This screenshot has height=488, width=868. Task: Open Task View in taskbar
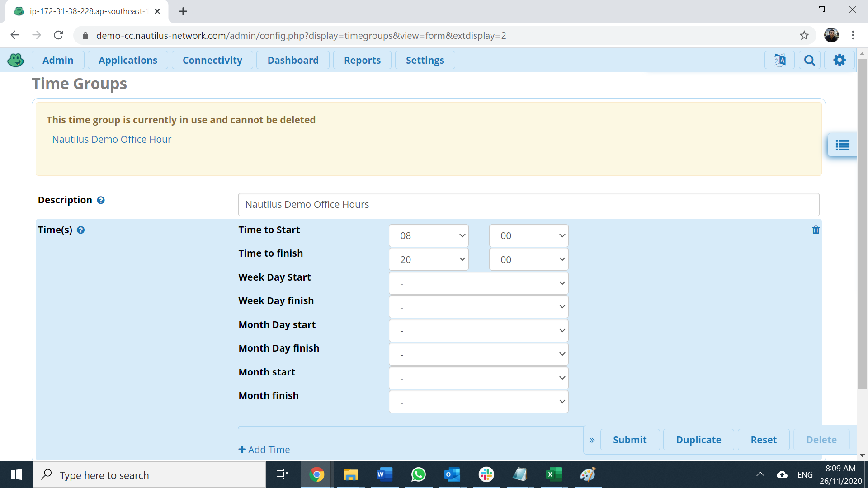tap(282, 474)
